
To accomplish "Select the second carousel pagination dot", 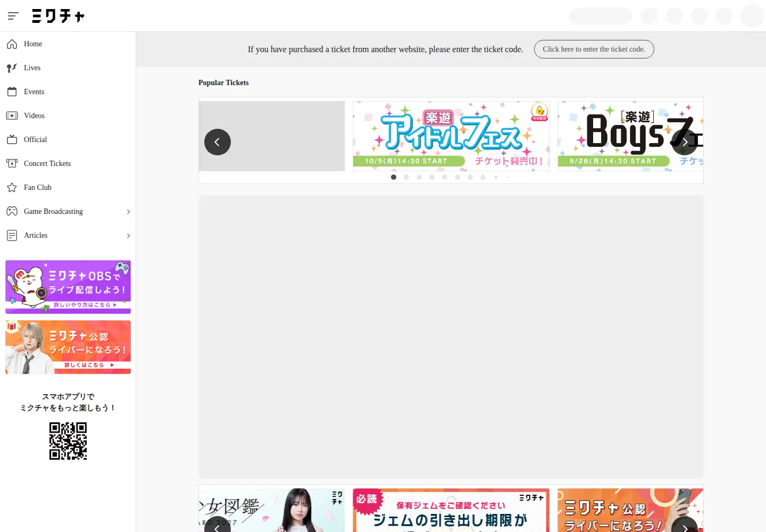I will [406, 177].
